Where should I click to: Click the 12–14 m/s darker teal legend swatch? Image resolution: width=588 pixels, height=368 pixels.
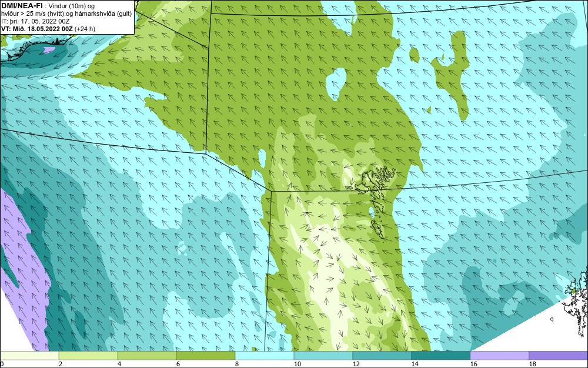click(382, 356)
